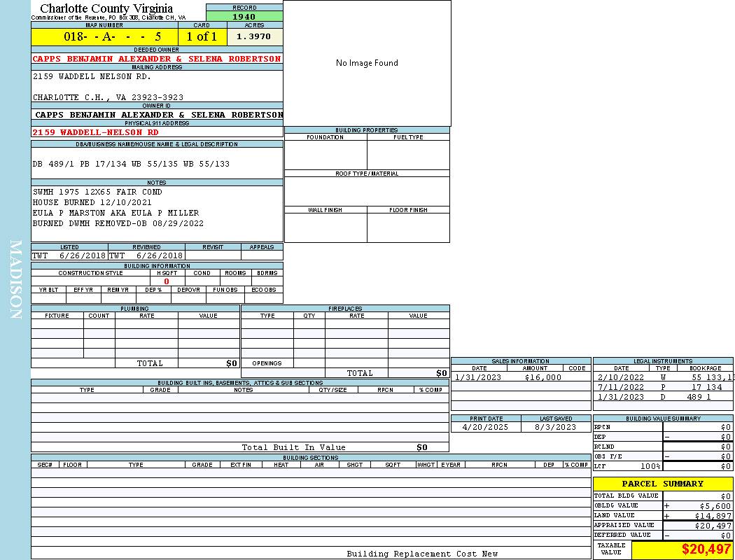Click the sale amount $16,000

542,377
